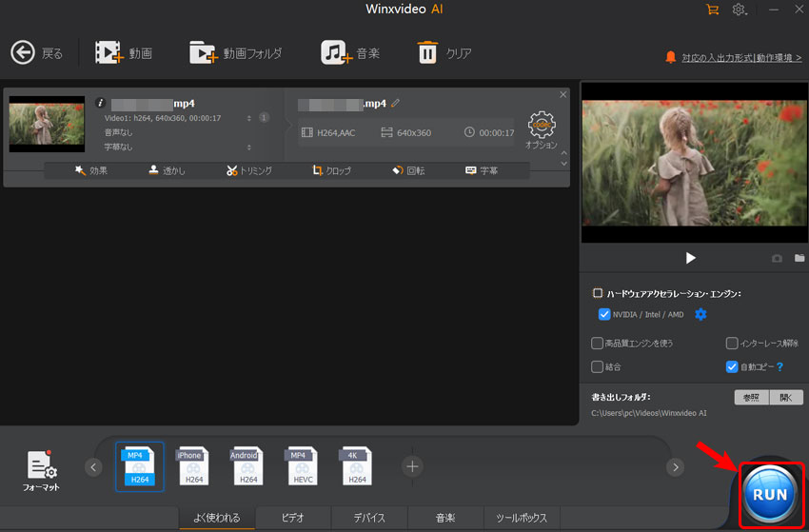Image resolution: width=809 pixels, height=532 pixels.
Task: Expand the 字幕なし subtitle dropdown
Action: point(249,148)
